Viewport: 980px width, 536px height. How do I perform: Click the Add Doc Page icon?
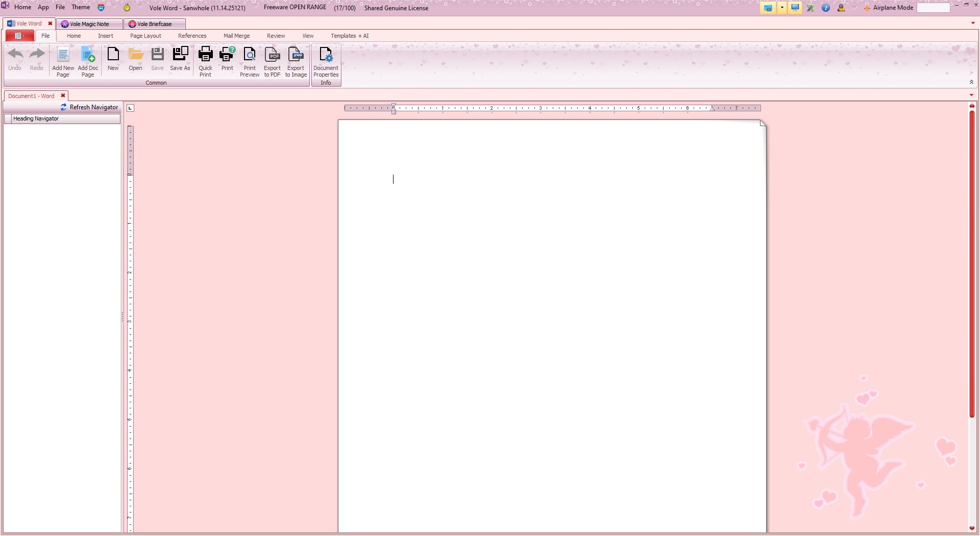88,55
